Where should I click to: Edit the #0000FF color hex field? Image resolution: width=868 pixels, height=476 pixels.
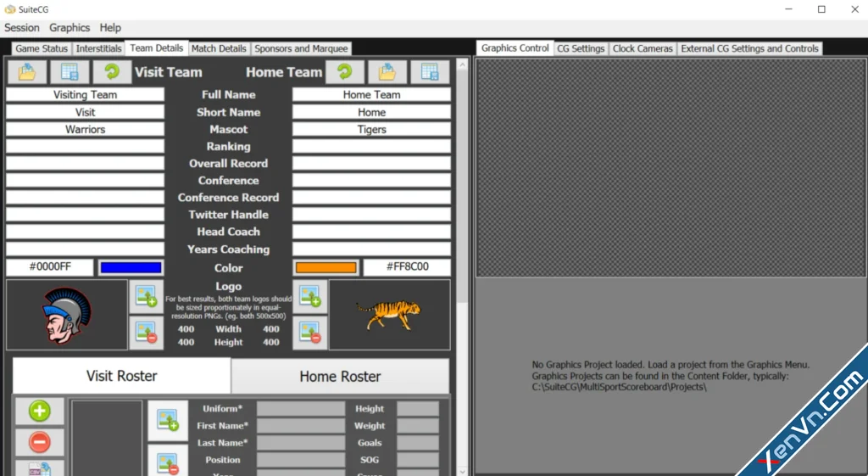tap(50, 267)
